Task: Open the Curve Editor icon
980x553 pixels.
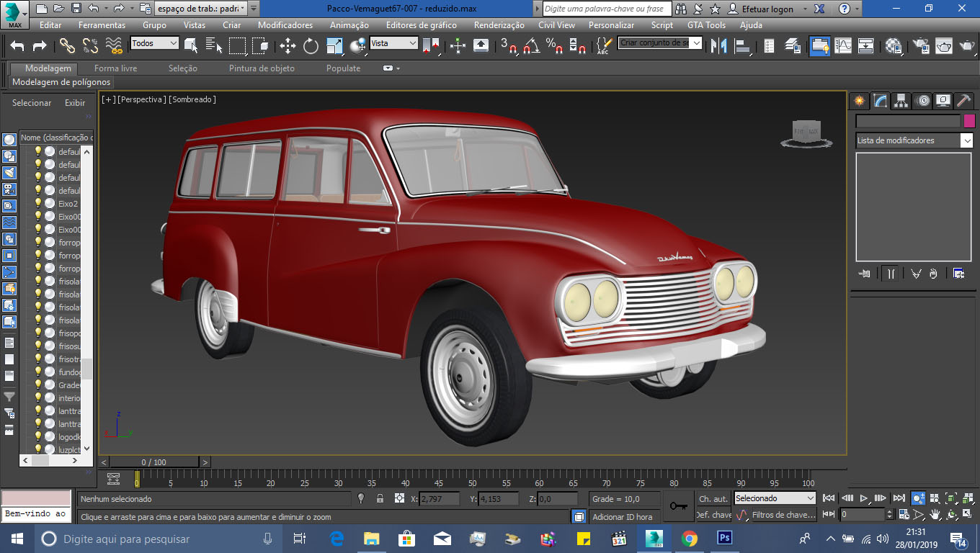Action: point(843,46)
